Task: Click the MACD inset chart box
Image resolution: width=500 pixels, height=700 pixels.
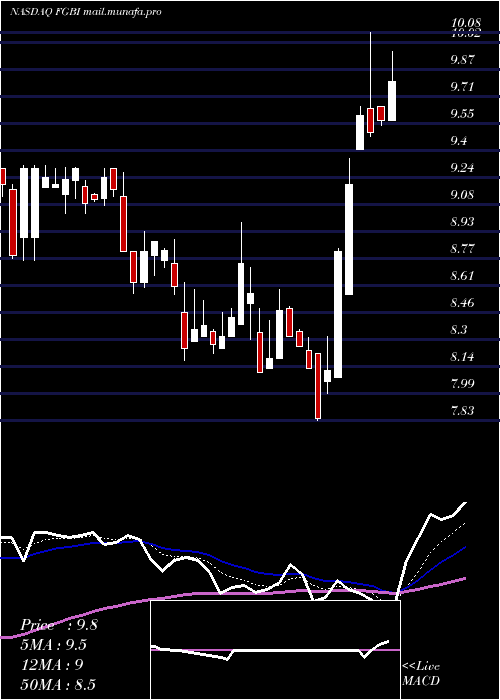Action: pos(275,650)
